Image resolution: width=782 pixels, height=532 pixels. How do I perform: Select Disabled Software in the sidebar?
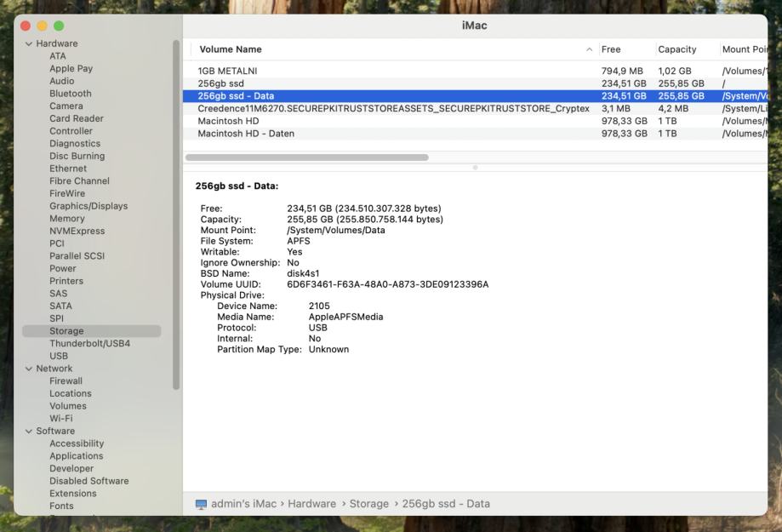click(x=88, y=481)
